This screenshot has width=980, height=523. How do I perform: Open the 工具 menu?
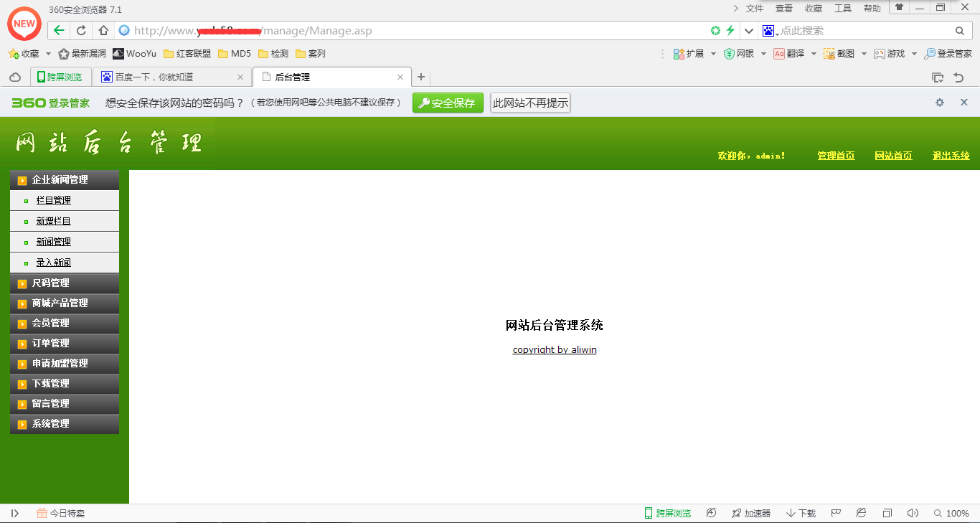point(843,9)
